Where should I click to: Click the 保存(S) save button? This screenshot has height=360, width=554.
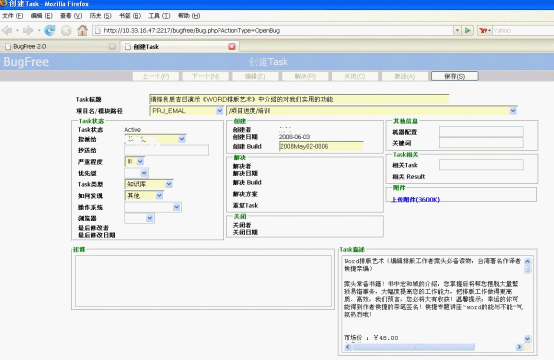[454, 76]
